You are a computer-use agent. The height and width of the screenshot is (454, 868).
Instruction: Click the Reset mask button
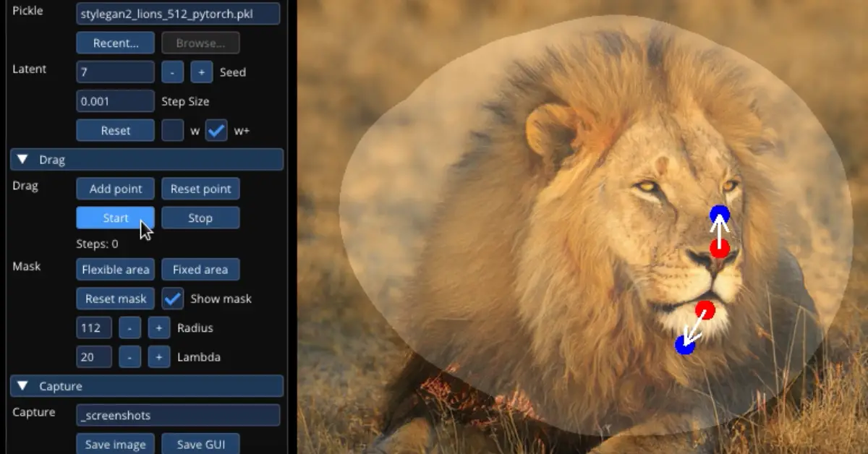pos(115,299)
